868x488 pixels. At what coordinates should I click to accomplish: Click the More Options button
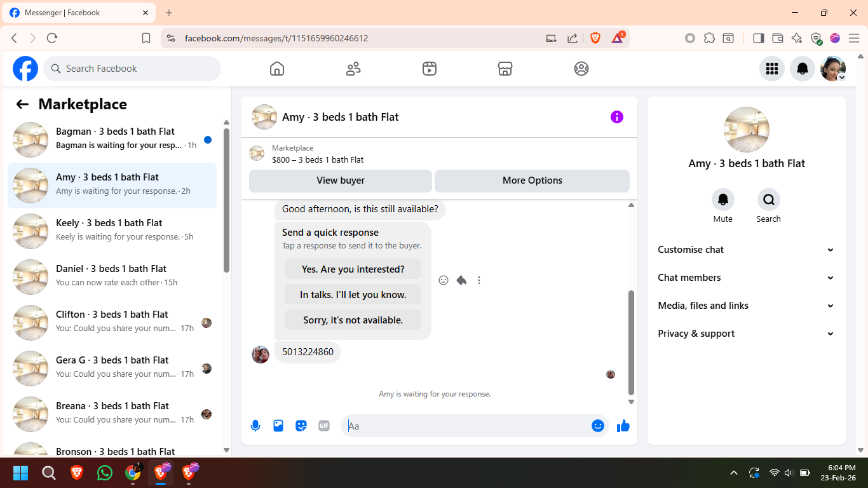(x=532, y=180)
